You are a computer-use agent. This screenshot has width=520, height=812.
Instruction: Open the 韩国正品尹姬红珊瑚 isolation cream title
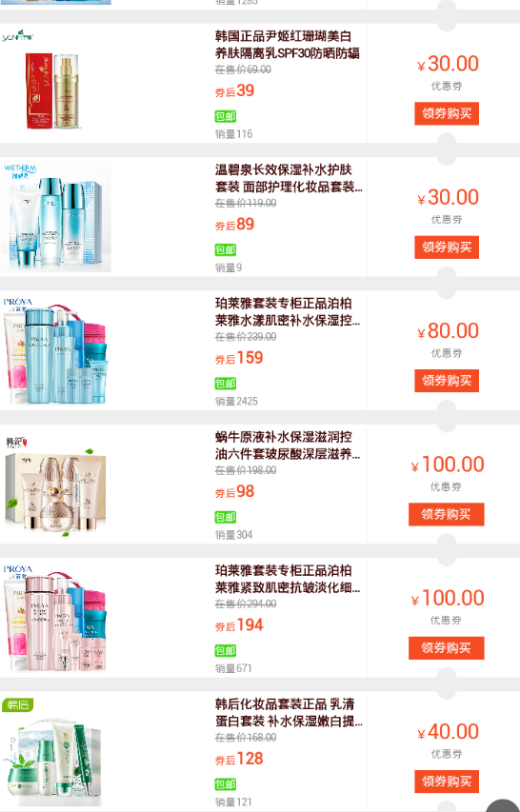point(288,45)
